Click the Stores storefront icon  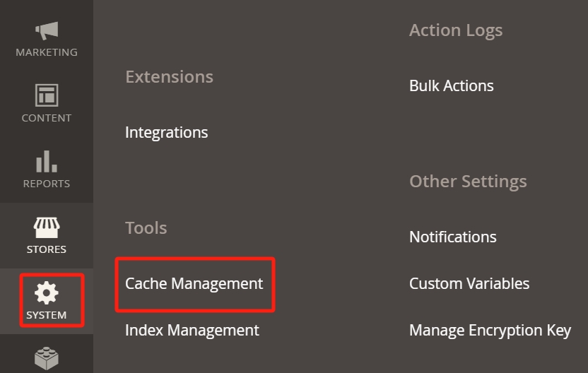tap(47, 227)
